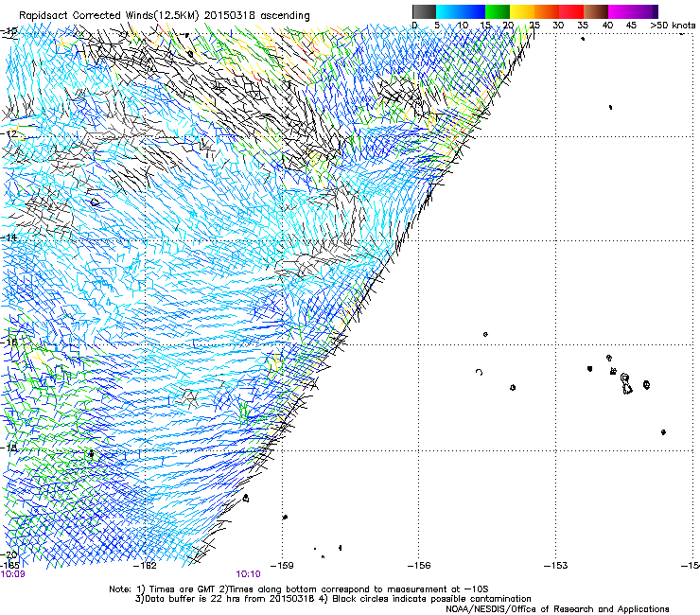Click the largest island outline east of -153
Image resolution: width=700 pixels, height=615 pixels.
coord(626,384)
